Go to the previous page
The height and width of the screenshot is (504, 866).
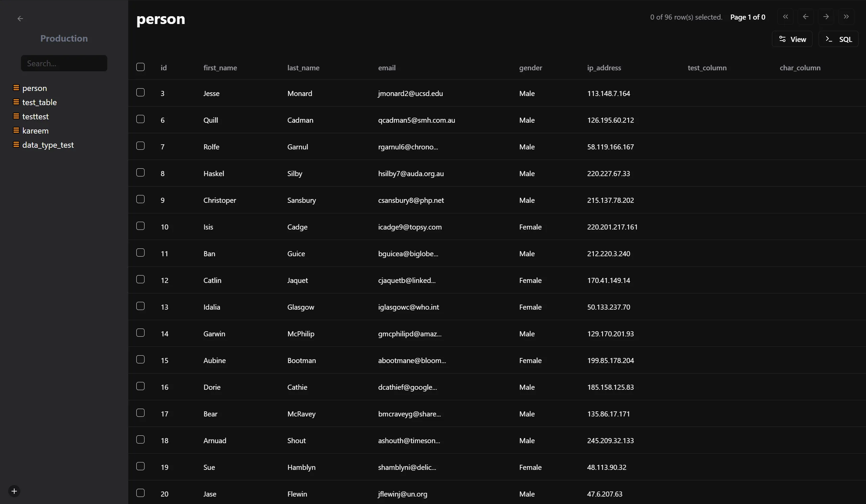click(x=805, y=17)
